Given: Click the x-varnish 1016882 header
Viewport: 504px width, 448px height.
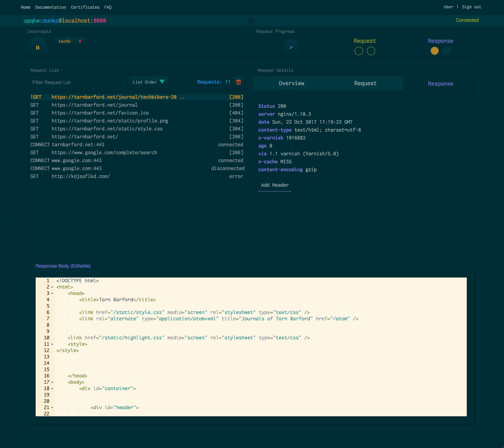Looking at the screenshot, I should 282,138.
